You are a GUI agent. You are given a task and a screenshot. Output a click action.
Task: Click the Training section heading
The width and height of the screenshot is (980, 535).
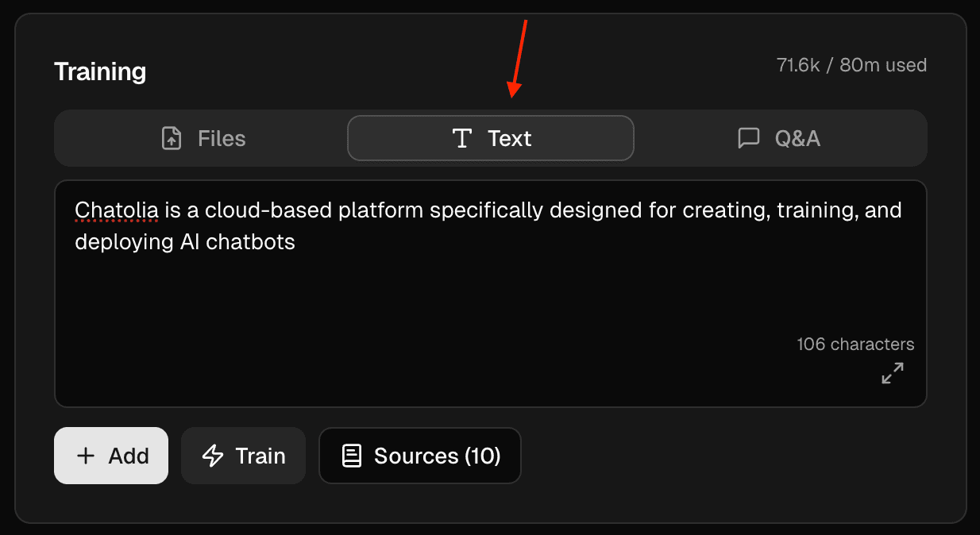[x=100, y=71]
